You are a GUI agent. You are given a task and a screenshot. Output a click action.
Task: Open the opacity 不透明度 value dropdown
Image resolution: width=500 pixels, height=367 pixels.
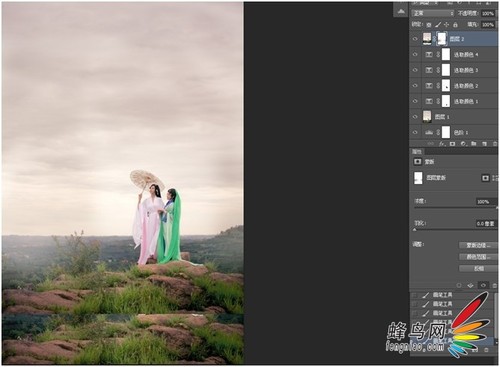point(488,13)
